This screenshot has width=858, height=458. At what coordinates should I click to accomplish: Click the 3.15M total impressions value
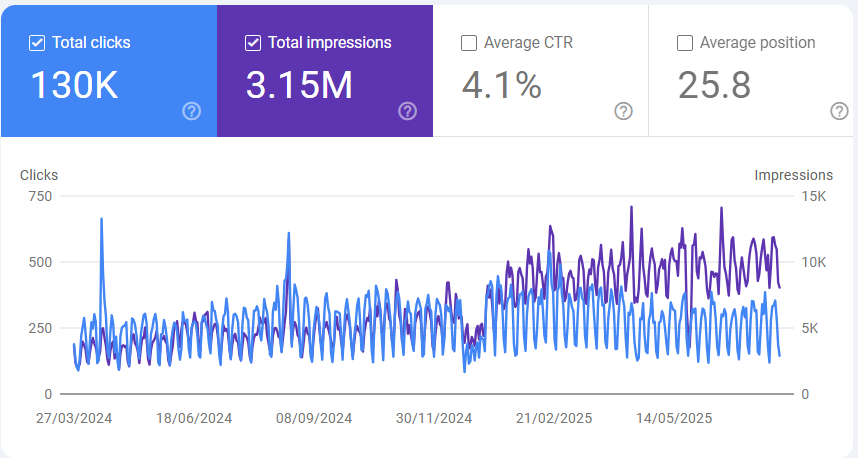(299, 86)
